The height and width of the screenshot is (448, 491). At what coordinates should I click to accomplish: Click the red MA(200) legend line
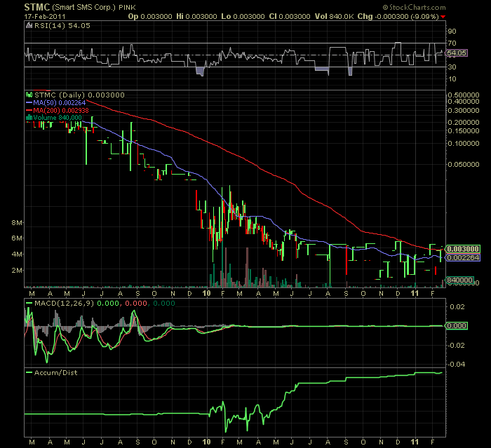tap(29, 110)
